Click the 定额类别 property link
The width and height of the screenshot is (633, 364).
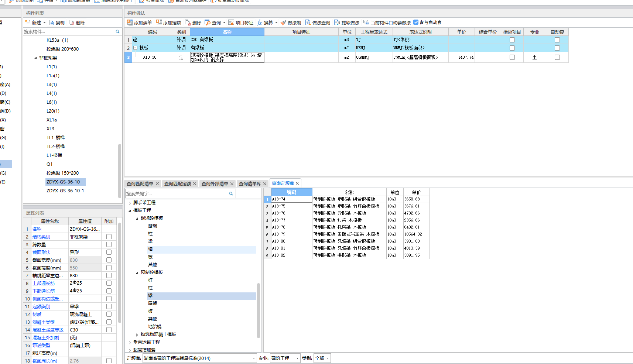pyautogui.click(x=41, y=306)
